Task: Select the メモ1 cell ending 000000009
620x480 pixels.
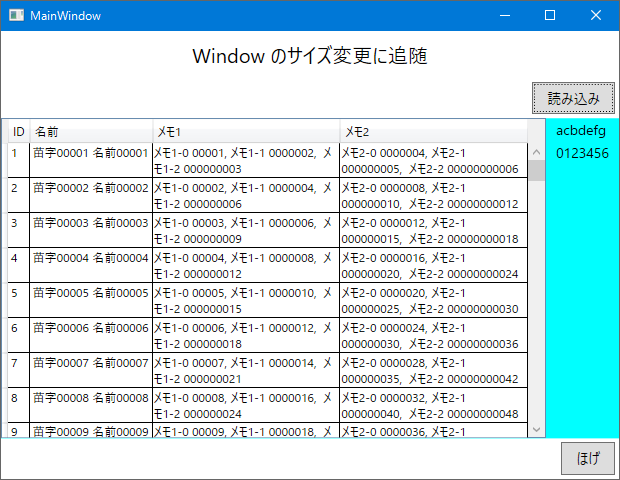Action: pyautogui.click(x=246, y=231)
